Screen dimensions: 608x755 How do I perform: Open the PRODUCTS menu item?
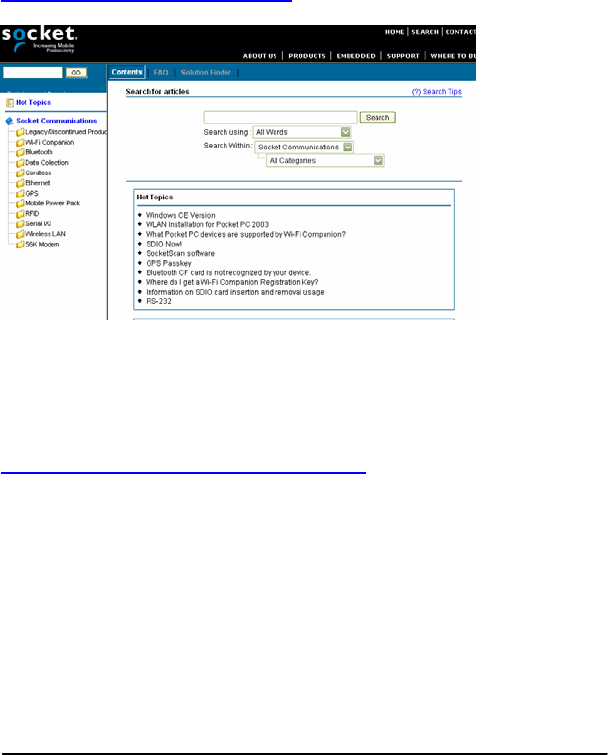307,56
